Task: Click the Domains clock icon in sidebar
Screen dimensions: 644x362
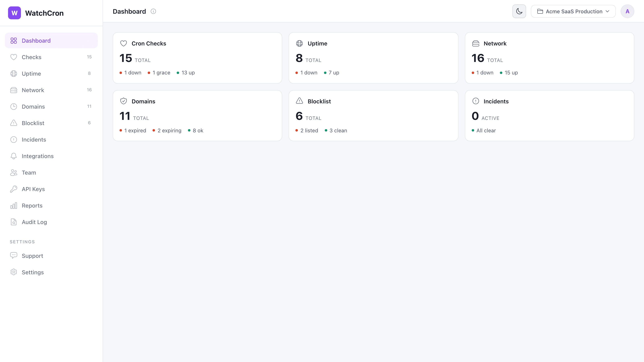Action: (x=14, y=106)
